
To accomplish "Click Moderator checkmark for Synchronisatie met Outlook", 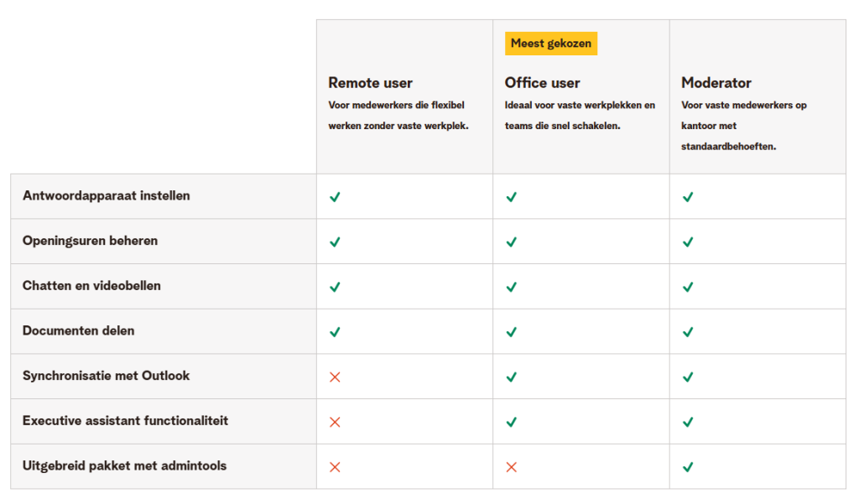I will coord(688,377).
